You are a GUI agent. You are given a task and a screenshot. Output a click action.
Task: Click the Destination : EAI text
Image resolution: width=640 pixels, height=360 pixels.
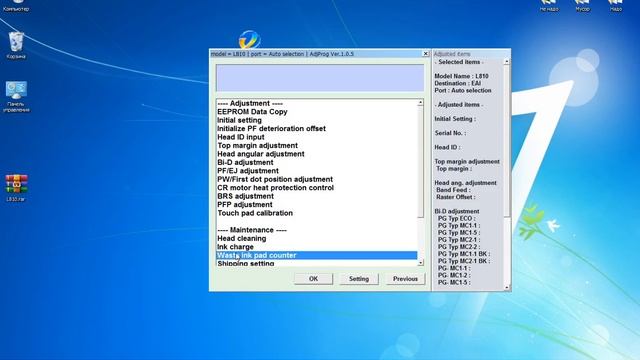(x=458, y=83)
